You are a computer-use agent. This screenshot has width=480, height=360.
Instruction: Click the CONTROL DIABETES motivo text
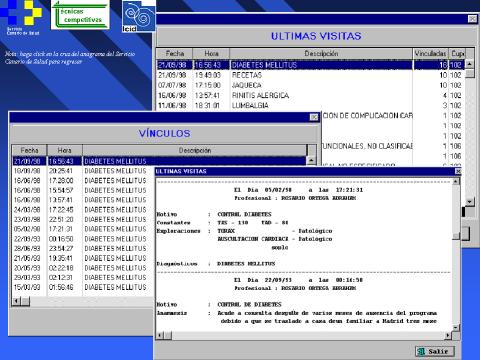(x=244, y=214)
